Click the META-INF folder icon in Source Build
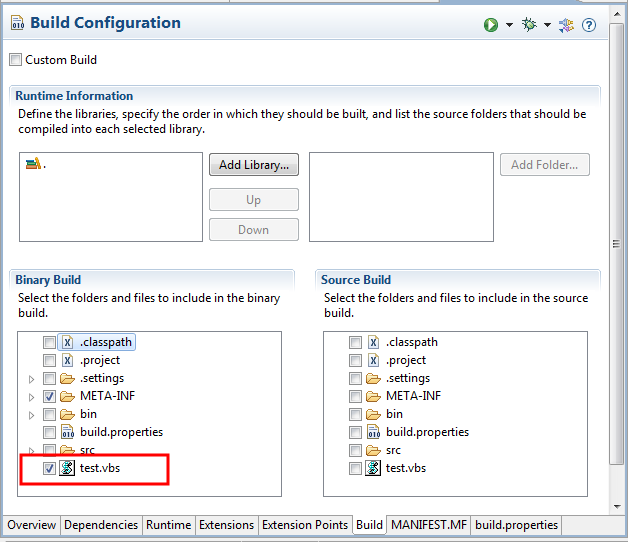 click(374, 396)
